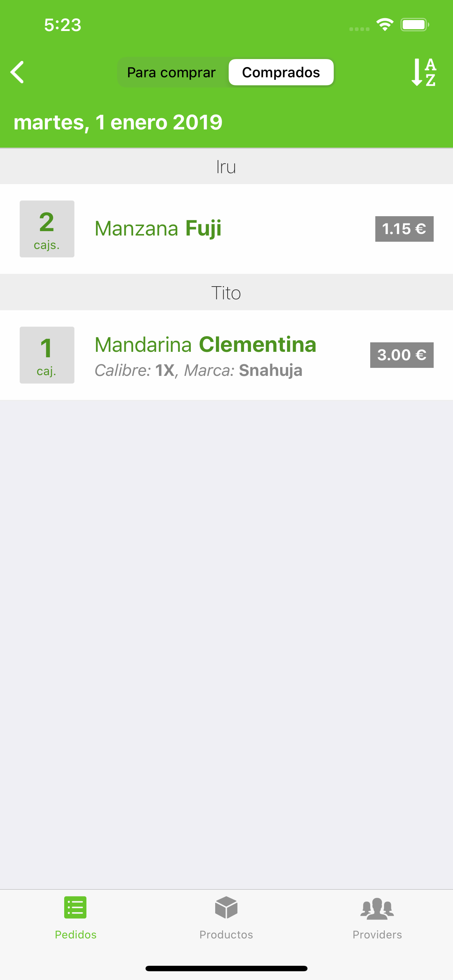The image size is (453, 980).
Task: Open the Pedidos list icon
Action: [75, 907]
